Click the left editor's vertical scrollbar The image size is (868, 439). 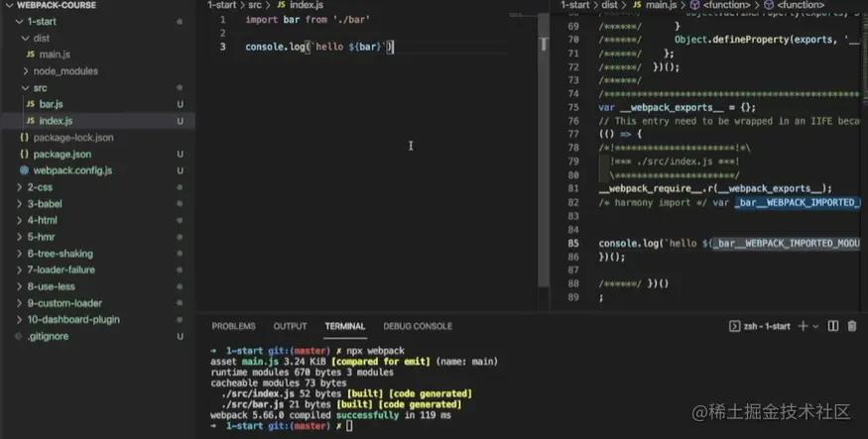click(x=544, y=150)
